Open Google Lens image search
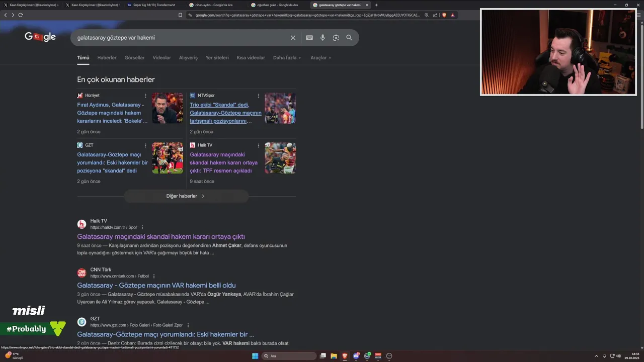The image size is (644, 362). pos(336,38)
